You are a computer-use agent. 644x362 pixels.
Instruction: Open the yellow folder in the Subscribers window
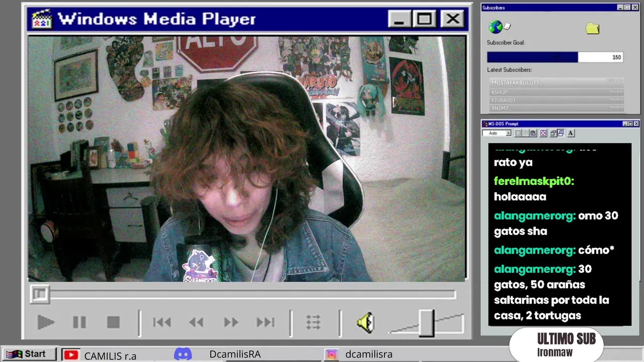(593, 29)
